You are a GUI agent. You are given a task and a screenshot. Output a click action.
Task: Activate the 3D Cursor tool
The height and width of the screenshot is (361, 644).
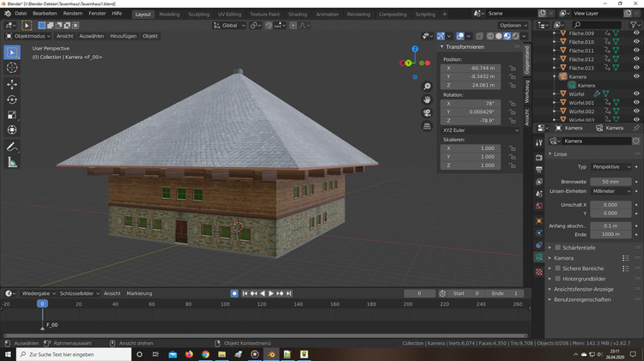click(12, 68)
